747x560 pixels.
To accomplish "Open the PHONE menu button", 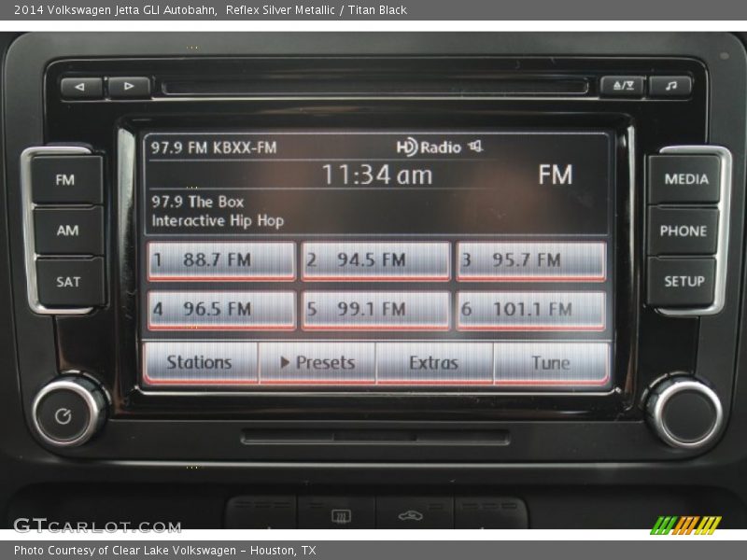I will [x=684, y=231].
